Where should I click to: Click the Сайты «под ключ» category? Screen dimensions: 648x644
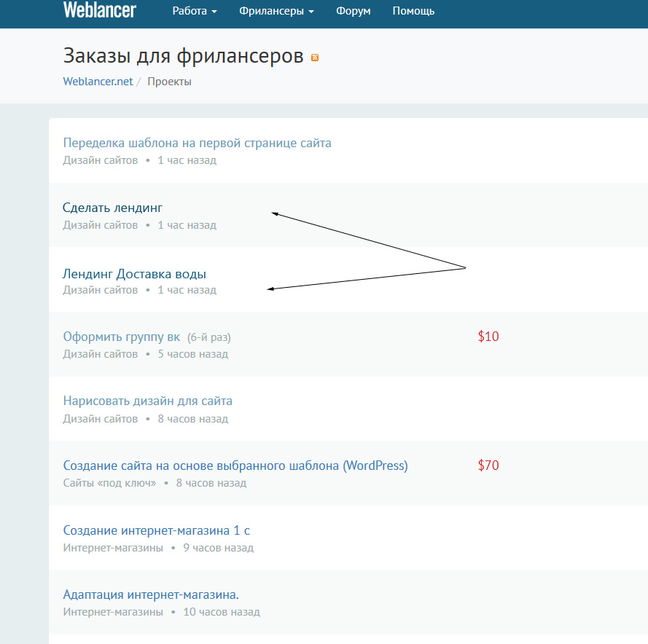109,483
